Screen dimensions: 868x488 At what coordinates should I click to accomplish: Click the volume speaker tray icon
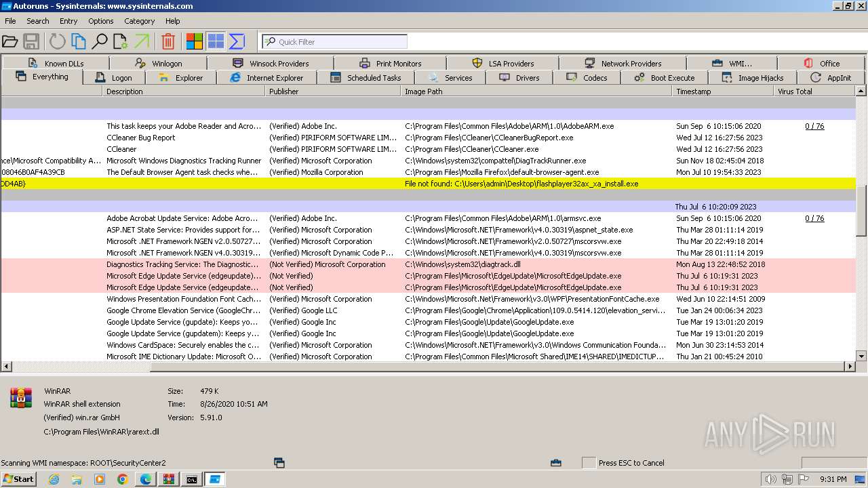tap(770, 479)
